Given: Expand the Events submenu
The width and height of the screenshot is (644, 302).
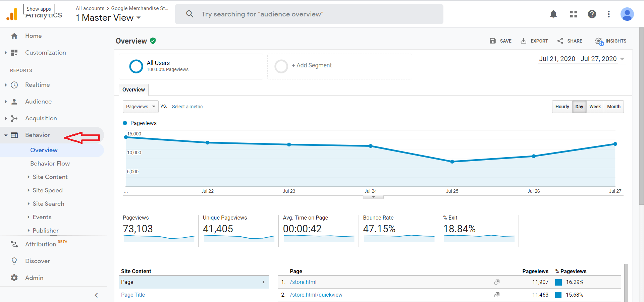Looking at the screenshot, I should 29,217.
